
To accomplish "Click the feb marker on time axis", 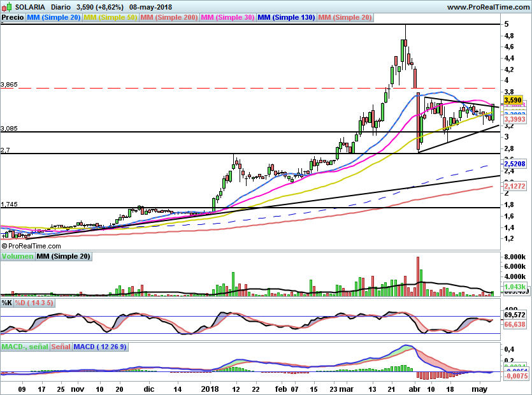I will click(280, 389).
